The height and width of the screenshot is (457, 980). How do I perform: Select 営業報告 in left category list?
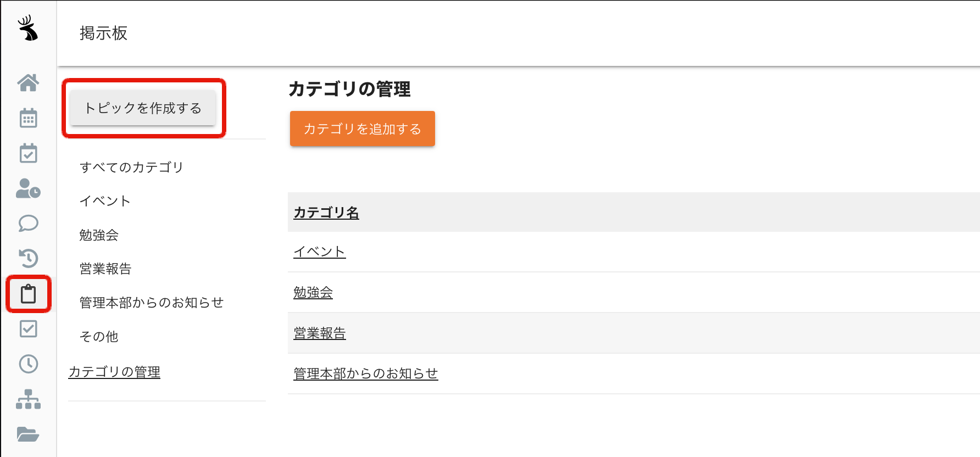point(105,269)
